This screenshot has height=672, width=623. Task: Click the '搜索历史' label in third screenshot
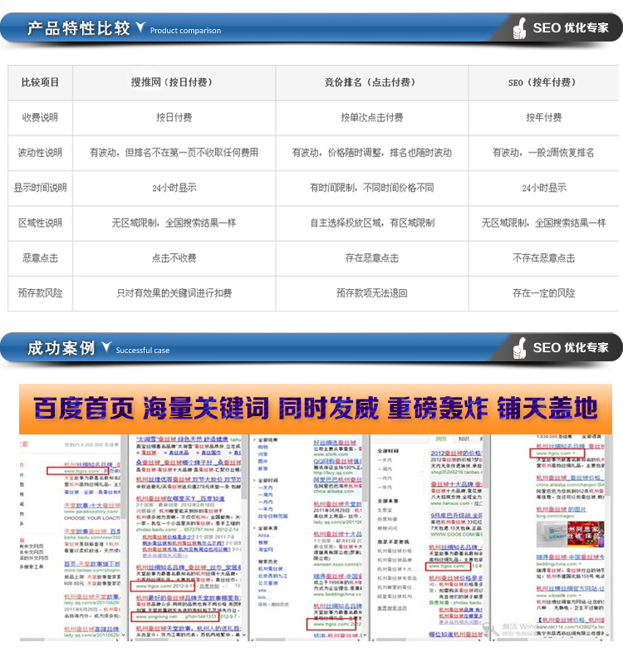click(x=267, y=562)
